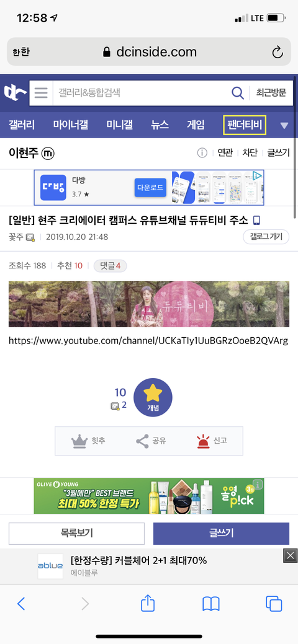Report the post with the red siren 신고

click(x=202, y=441)
